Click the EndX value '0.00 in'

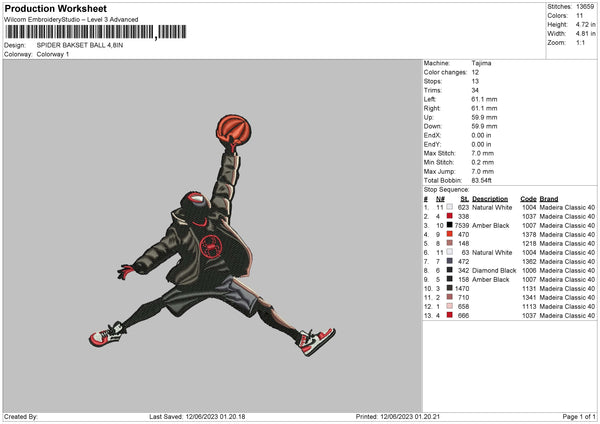coord(481,135)
